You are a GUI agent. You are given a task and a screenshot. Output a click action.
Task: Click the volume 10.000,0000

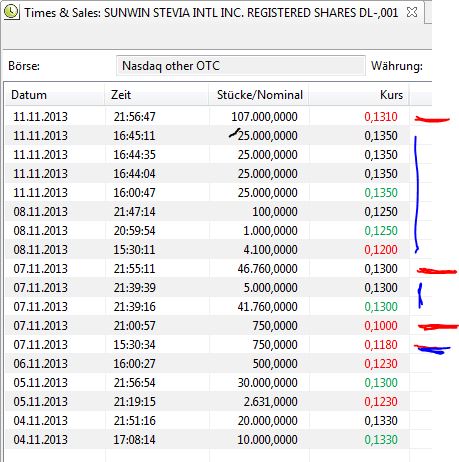click(x=268, y=440)
